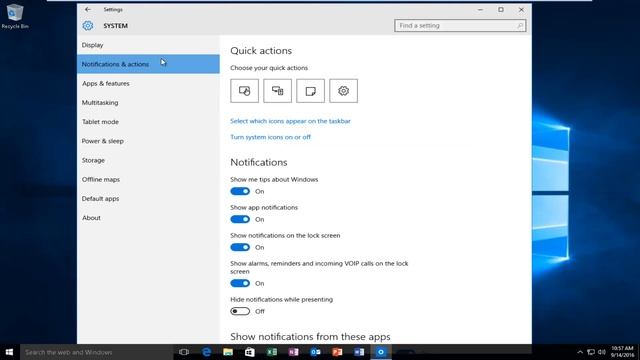Open Power & sleep category
This screenshot has height=360, width=640.
pyautogui.click(x=148, y=141)
